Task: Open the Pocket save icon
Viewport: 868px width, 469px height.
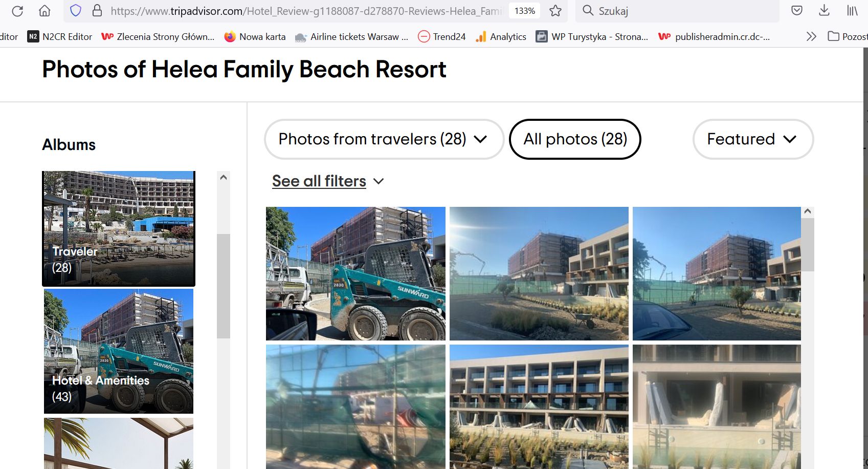Action: point(796,11)
